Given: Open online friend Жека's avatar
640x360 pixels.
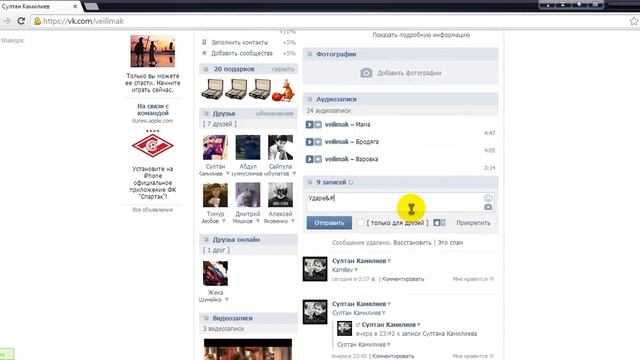Looking at the screenshot, I should 216,273.
